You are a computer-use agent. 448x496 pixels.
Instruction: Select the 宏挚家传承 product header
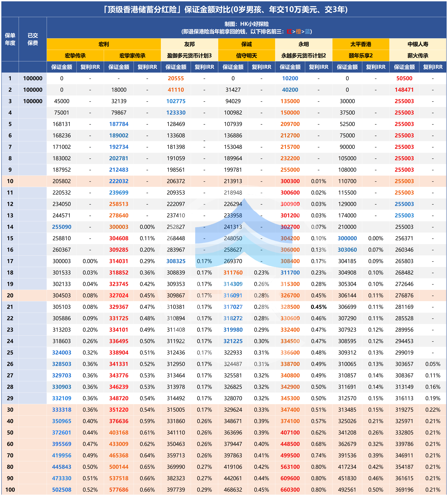[132, 56]
